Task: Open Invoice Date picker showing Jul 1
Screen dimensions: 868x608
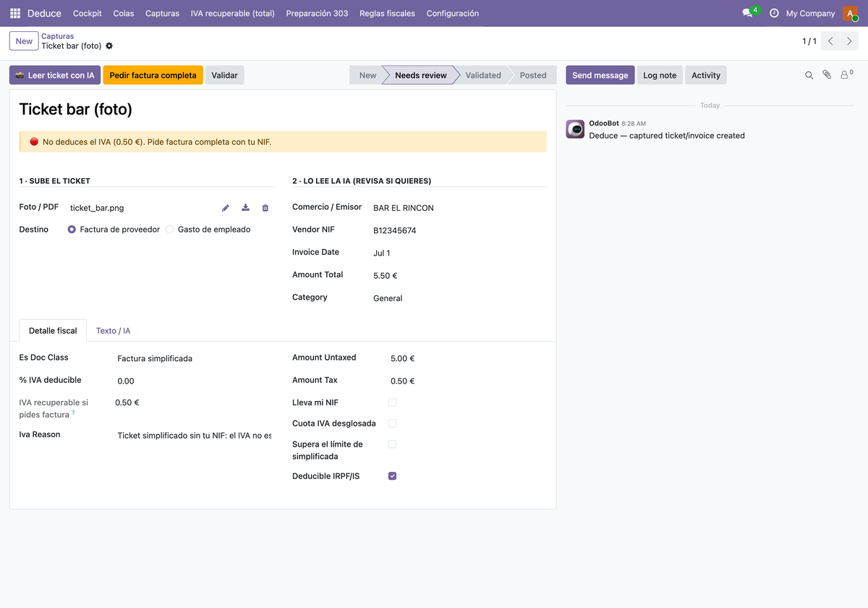Action: 459,253
